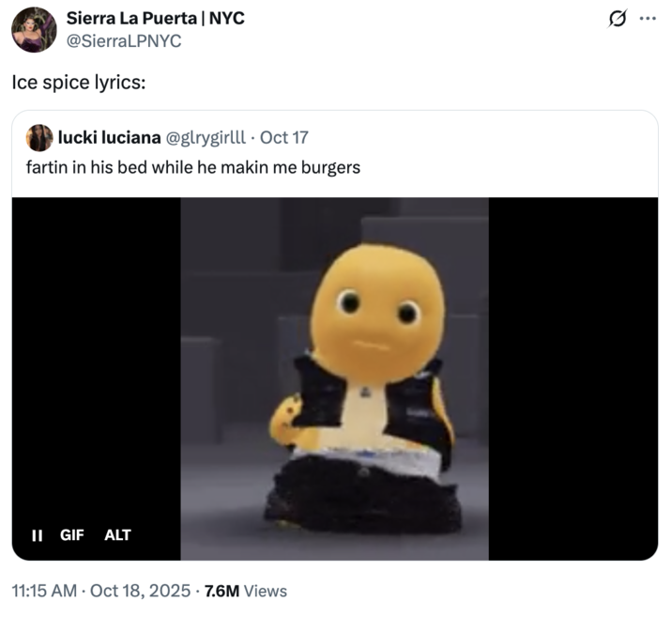Show the ALT image description
Screen dimensions: 672x617
click(x=117, y=535)
